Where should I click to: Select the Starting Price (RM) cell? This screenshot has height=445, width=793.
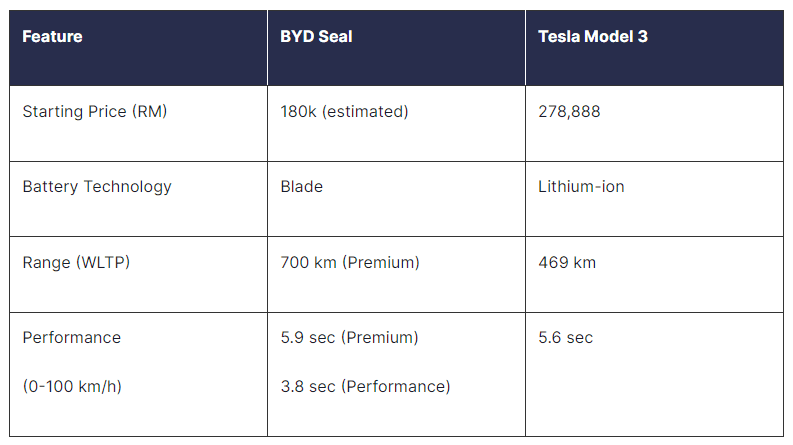(138, 123)
